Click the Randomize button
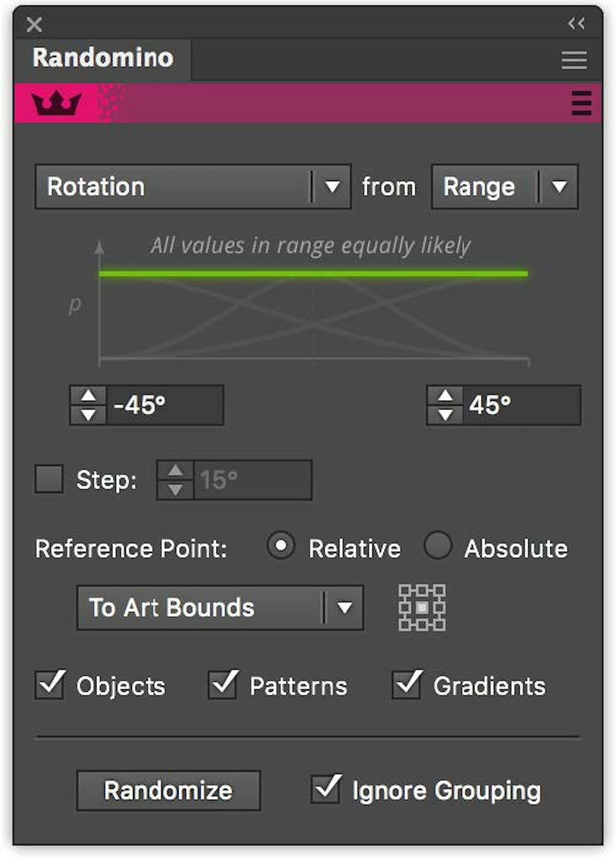This screenshot has width=616, height=863. (169, 791)
